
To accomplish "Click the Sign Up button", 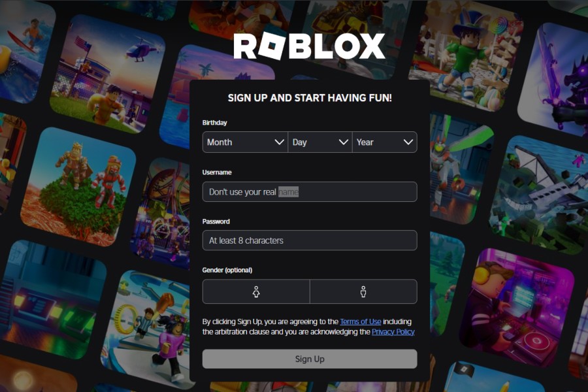I will [x=310, y=359].
